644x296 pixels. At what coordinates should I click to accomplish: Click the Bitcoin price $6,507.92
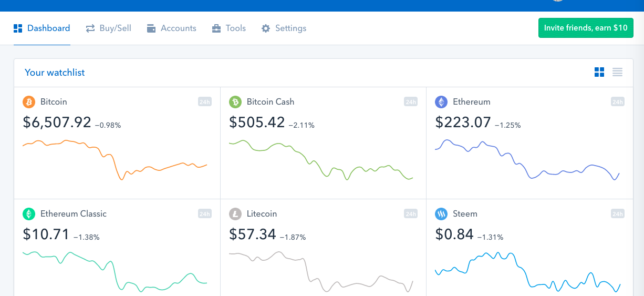click(x=57, y=123)
